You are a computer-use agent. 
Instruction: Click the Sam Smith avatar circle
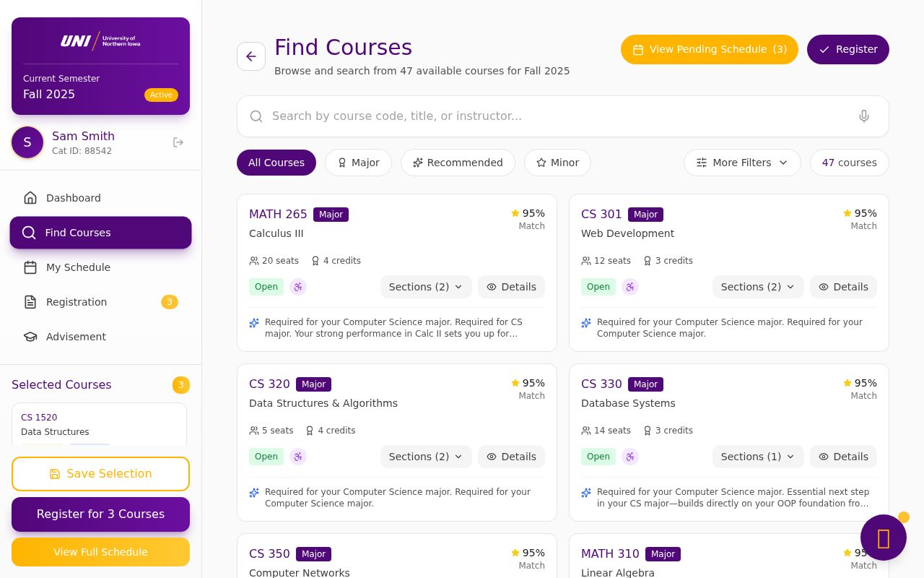coord(27,142)
